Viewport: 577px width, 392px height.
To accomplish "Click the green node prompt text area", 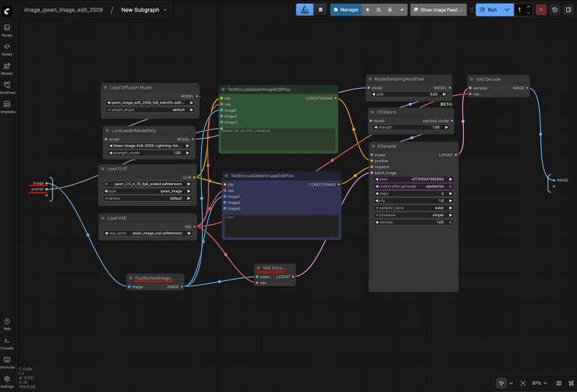I will [278, 139].
